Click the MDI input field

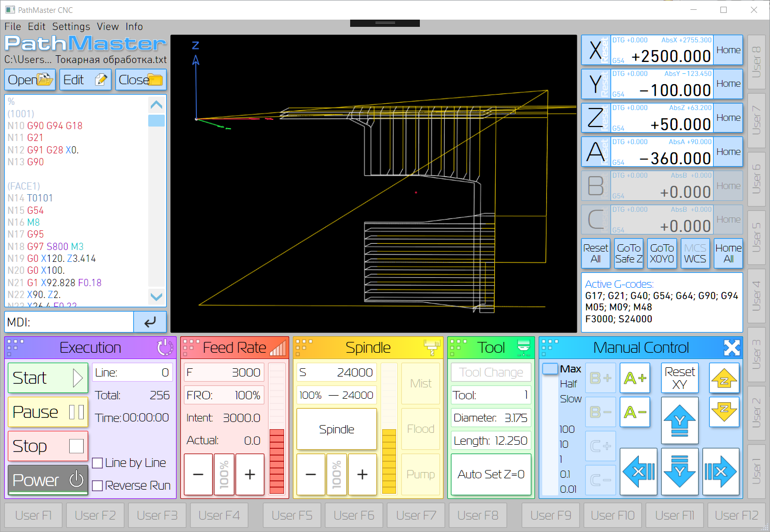tap(69, 322)
